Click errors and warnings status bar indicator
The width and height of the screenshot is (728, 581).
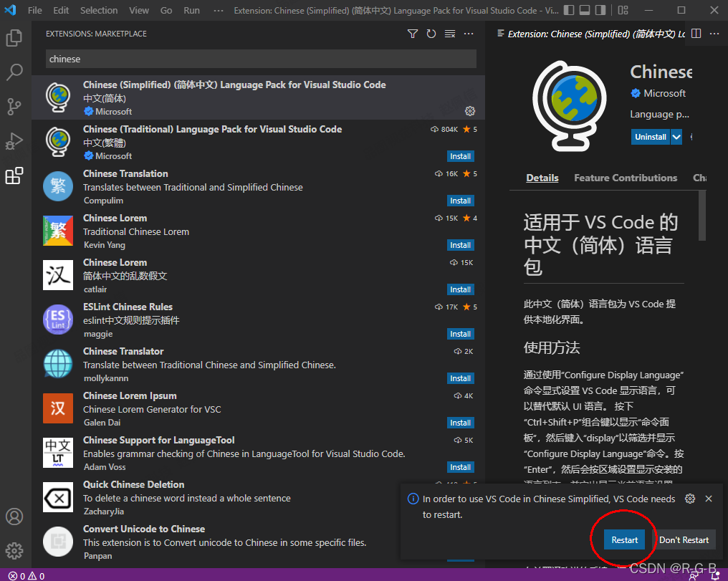tap(27, 576)
